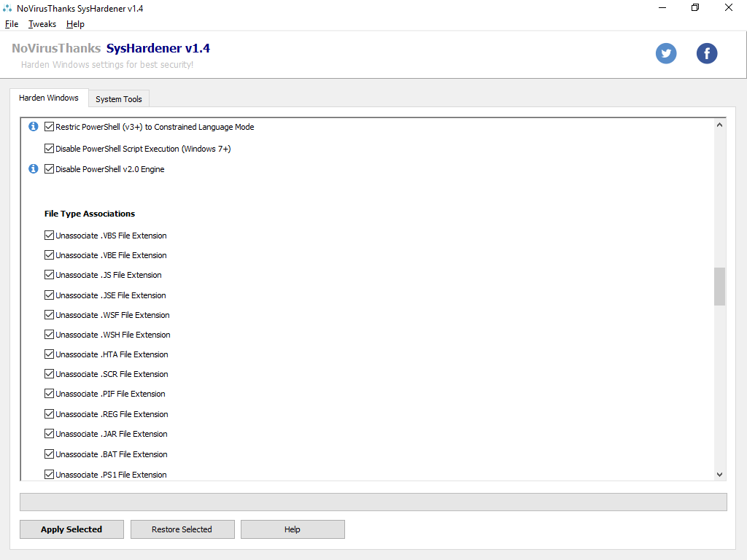Click the empty progress bar above the buttons
Screen dimensions: 747x560
[x=373, y=502]
